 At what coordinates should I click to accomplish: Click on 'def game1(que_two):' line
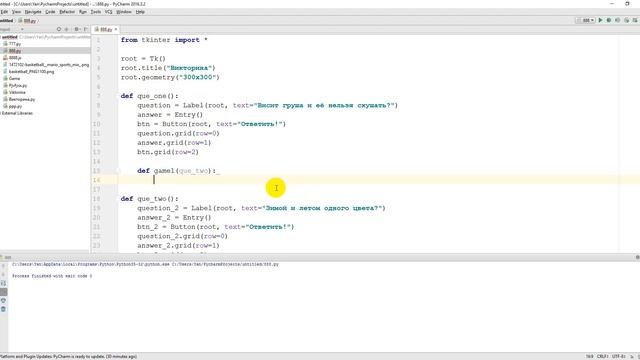178,171
